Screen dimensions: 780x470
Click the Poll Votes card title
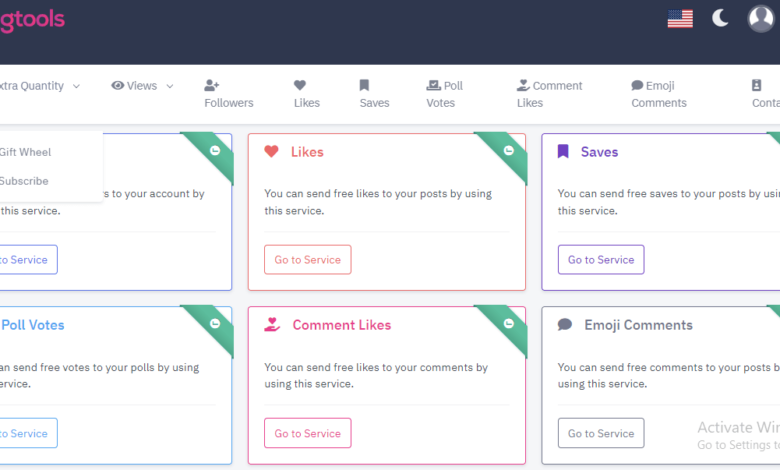click(33, 325)
